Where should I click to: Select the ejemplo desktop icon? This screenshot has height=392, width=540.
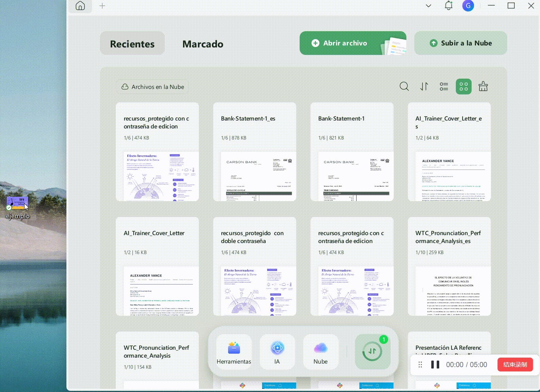(17, 208)
